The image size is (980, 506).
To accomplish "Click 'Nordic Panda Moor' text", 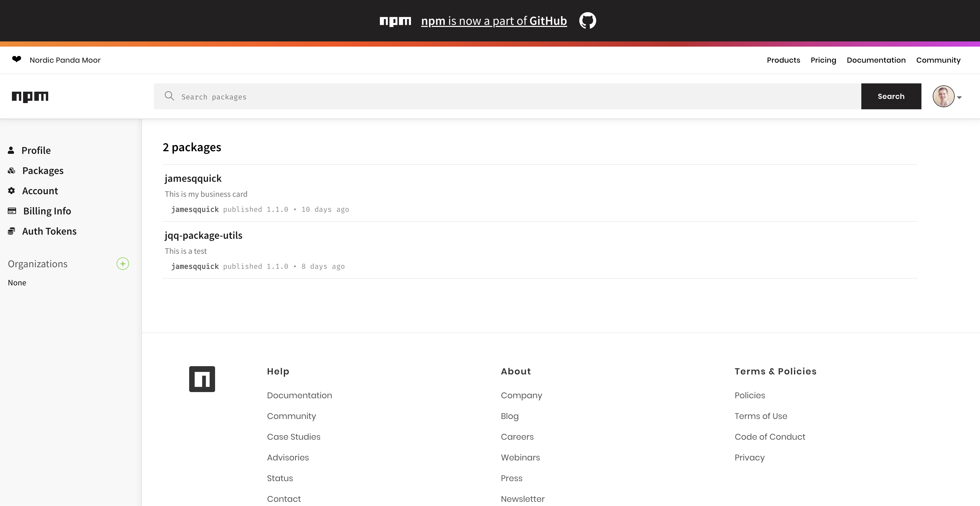I will [65, 60].
